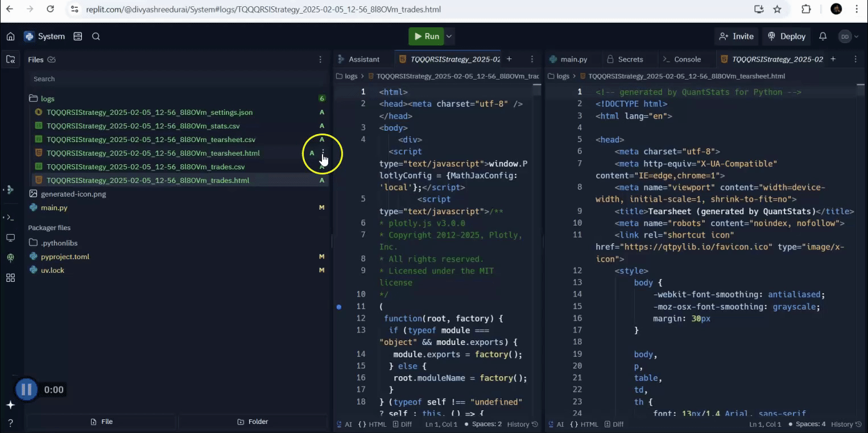Screen dimensions: 868x433
Task: Open the monitor icon in left sidebar
Action: [x=10, y=238]
